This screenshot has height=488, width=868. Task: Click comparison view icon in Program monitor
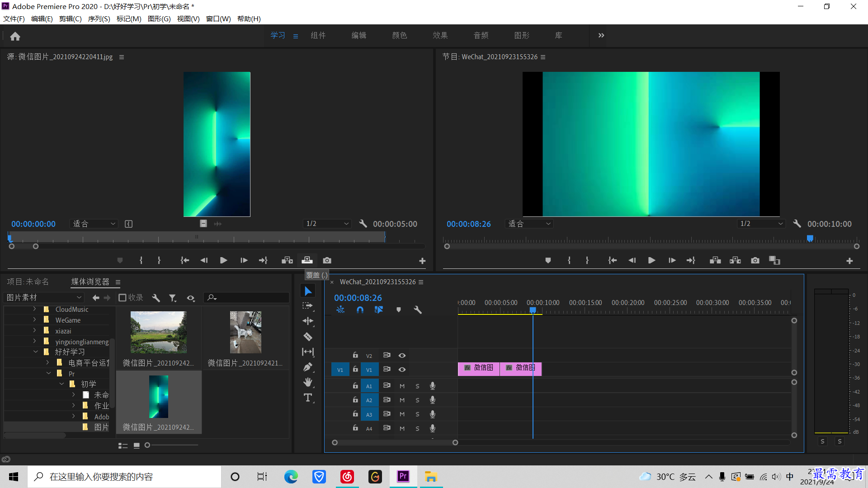coord(775,260)
